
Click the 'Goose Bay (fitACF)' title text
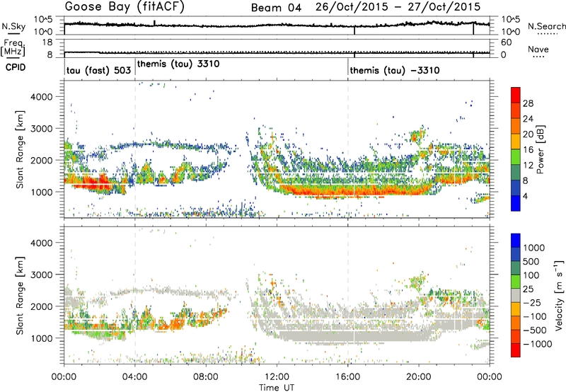[x=125, y=7]
